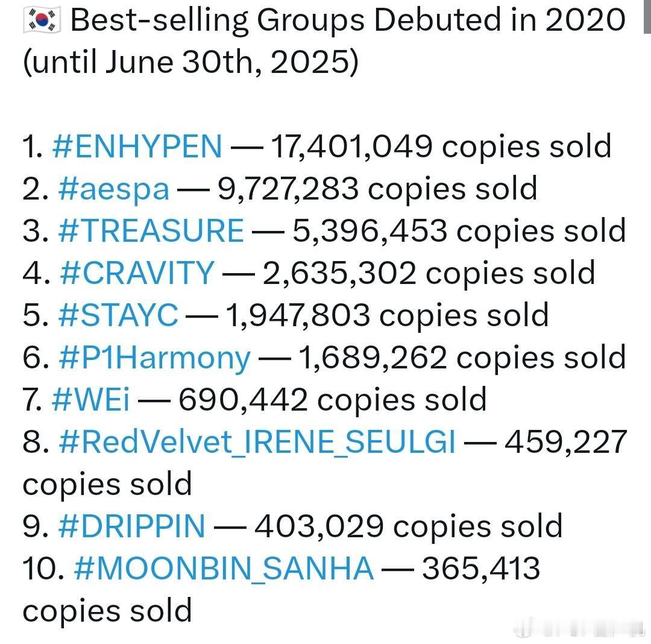The width and height of the screenshot is (651, 644).
Task: Follow the #TREASURE hashtag link
Action: point(151,231)
